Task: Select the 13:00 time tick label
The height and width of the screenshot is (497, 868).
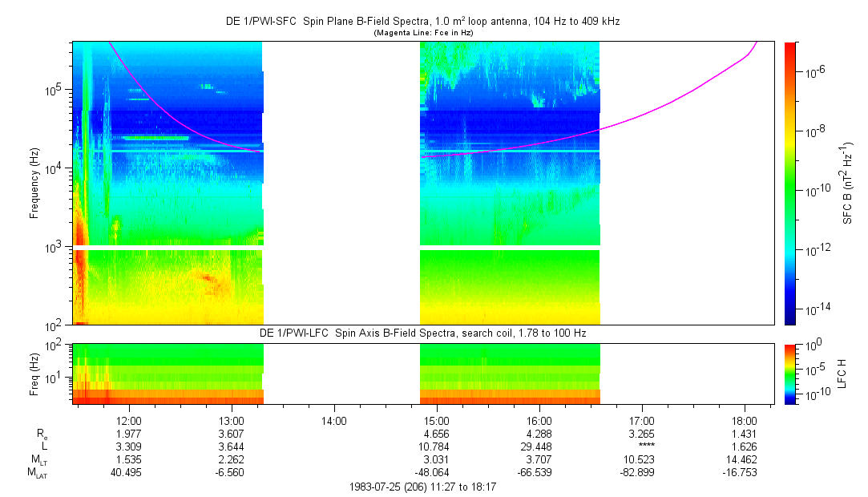Action: click(232, 421)
